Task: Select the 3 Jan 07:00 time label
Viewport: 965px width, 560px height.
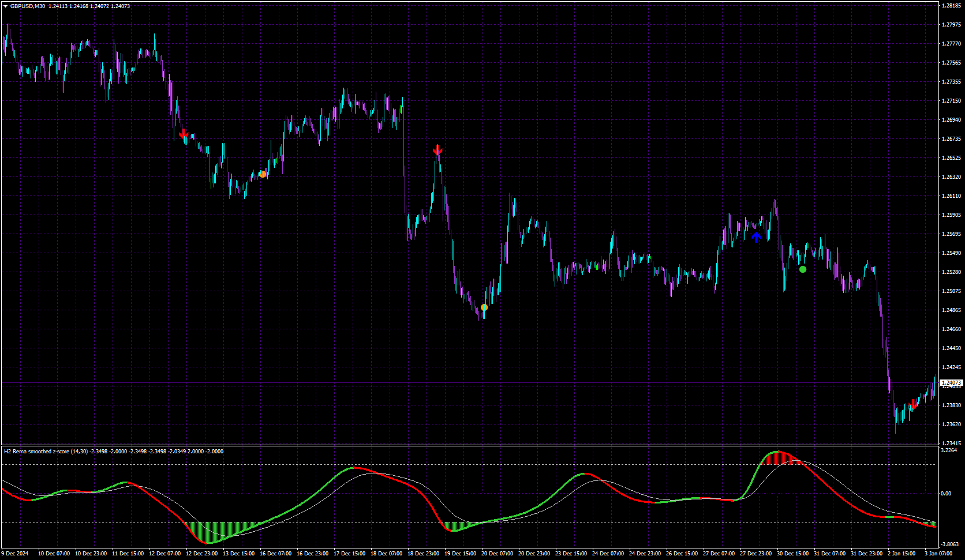Action: [x=938, y=554]
